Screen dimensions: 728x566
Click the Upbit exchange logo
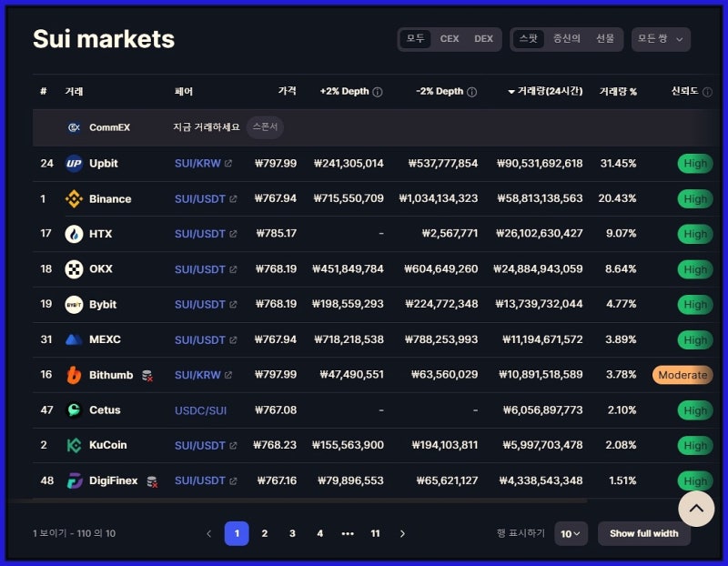74,164
